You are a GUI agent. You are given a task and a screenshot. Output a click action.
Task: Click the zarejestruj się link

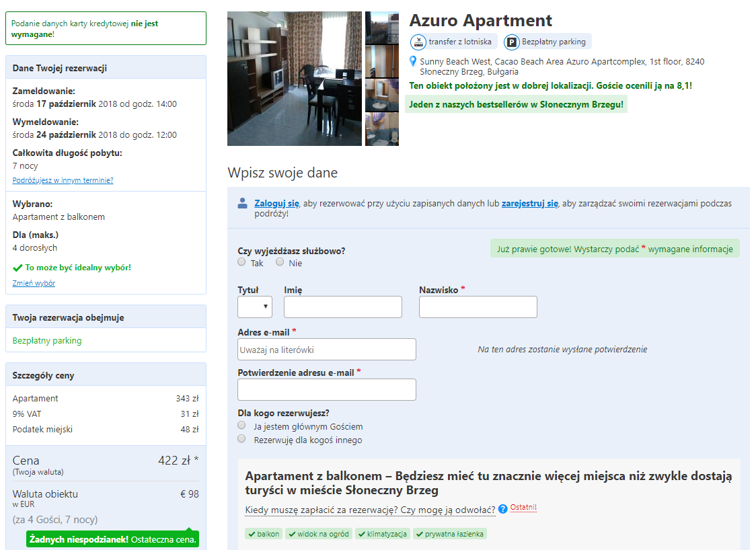(x=530, y=204)
